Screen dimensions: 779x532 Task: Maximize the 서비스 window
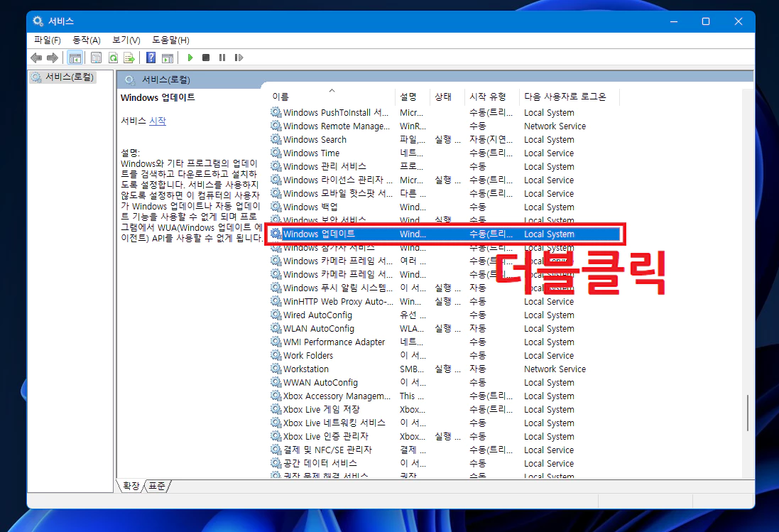pos(705,21)
